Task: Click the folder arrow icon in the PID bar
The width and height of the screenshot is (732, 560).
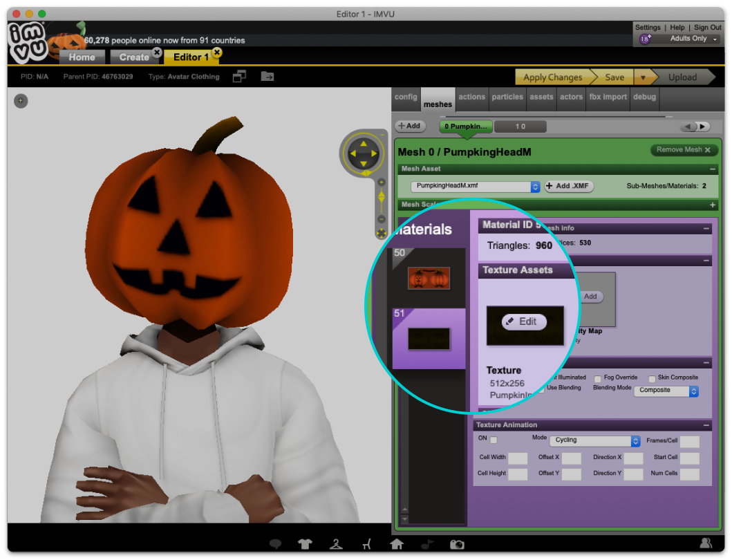Action: click(x=268, y=76)
